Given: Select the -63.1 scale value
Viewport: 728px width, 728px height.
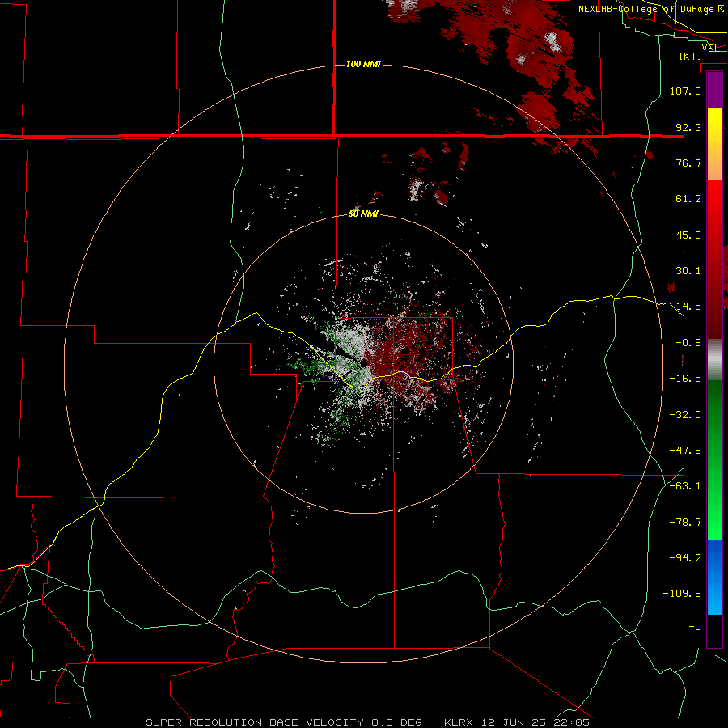Looking at the screenshot, I should 685,486.
